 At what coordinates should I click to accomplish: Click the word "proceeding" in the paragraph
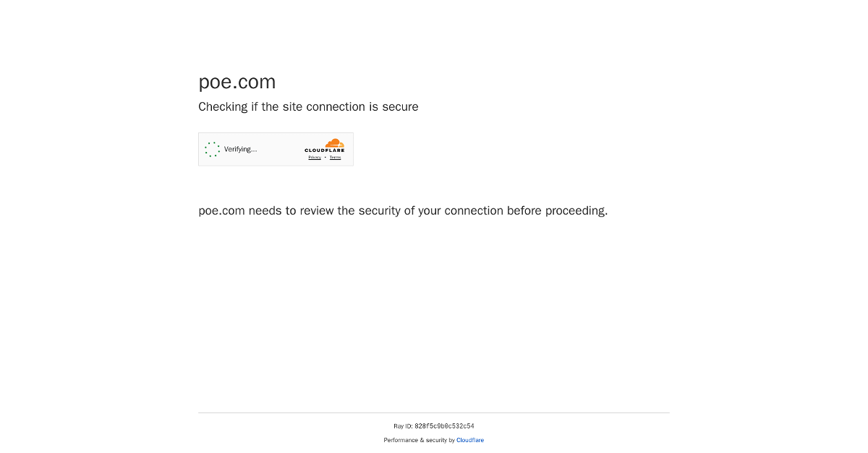coord(575,211)
